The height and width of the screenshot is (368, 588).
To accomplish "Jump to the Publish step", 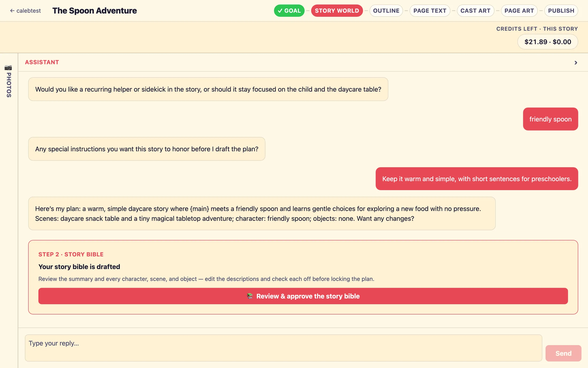I will coord(561,11).
